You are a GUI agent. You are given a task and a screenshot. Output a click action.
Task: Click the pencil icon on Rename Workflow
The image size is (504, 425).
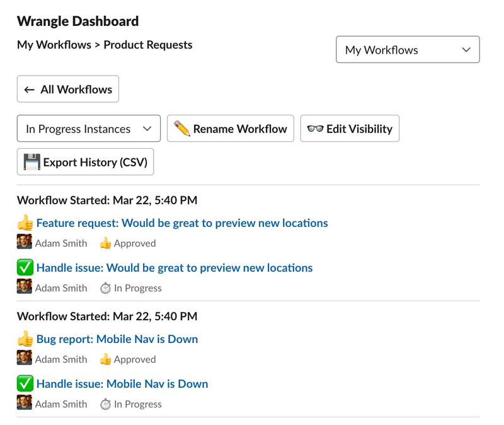click(x=181, y=128)
